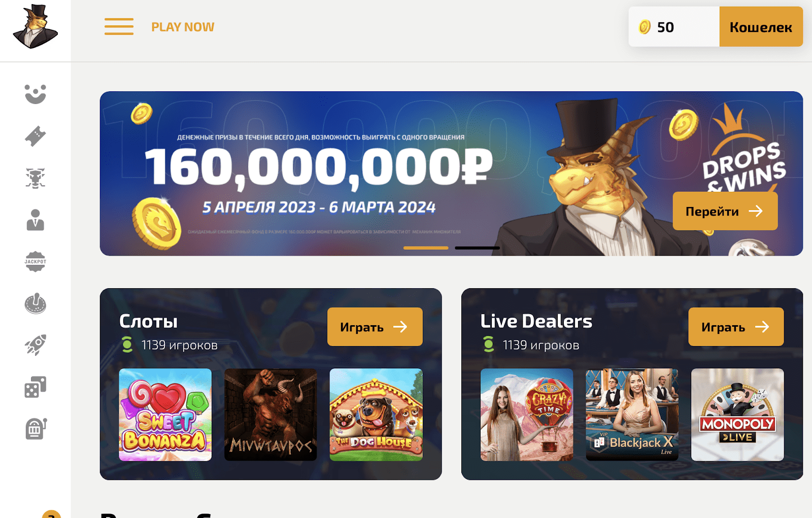
Task: Select the ticket icon in sidebar
Action: (x=36, y=136)
